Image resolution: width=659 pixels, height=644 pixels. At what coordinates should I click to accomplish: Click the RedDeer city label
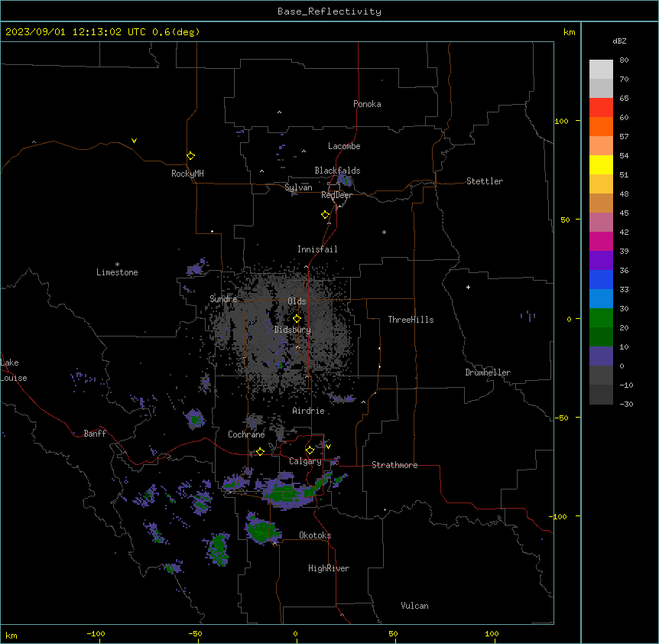point(336,195)
